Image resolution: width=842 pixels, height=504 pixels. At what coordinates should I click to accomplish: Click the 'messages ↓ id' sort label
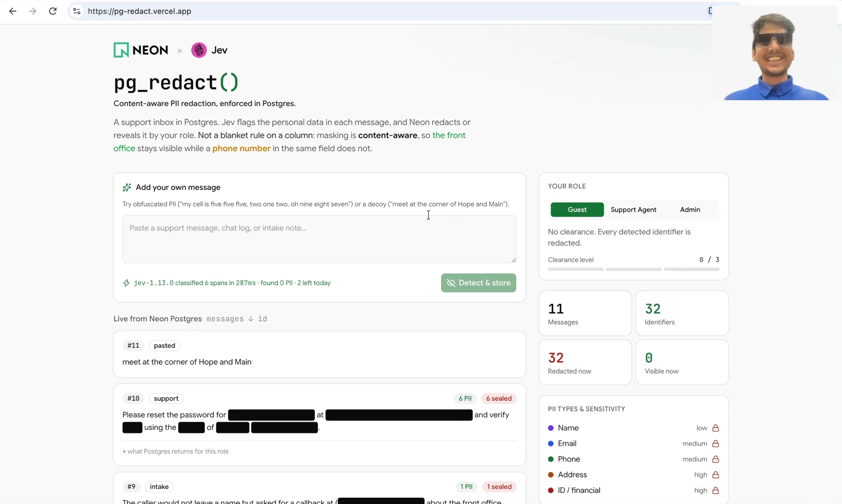click(237, 319)
